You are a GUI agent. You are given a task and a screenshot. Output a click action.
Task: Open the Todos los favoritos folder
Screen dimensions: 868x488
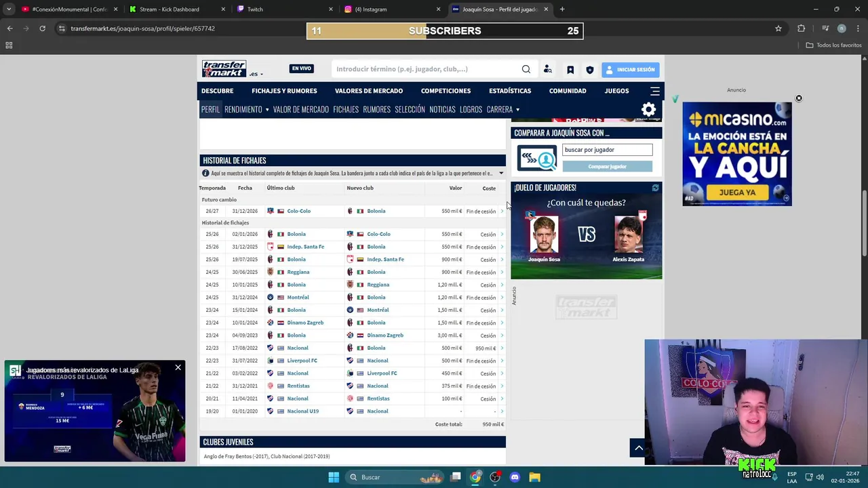click(834, 45)
